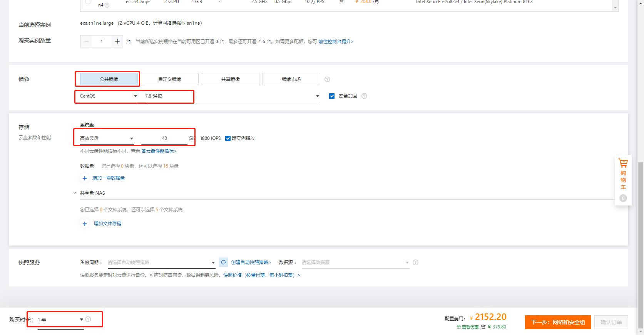The width and height of the screenshot is (644, 335).
Task: Open the 数据源 dropdown
Action: point(355,263)
